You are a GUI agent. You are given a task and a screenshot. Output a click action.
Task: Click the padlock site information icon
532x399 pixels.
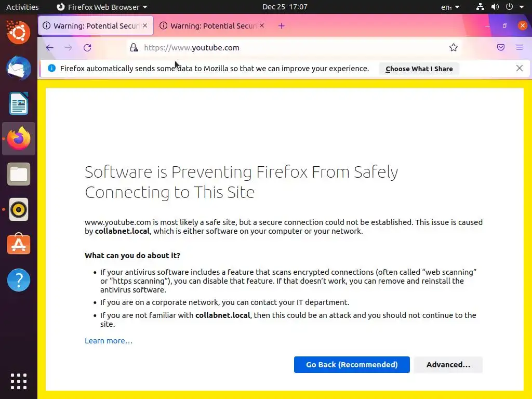134,48
